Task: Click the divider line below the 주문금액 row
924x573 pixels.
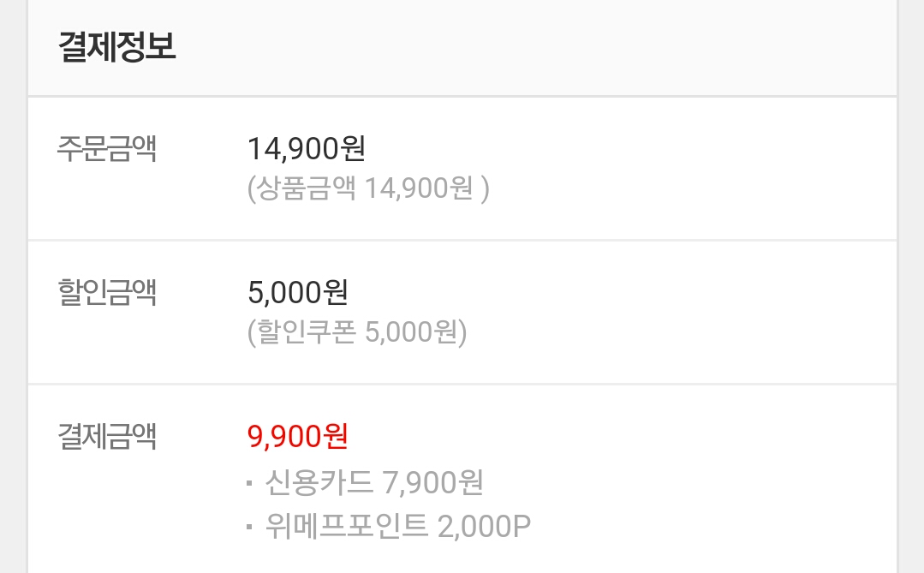Action: (x=462, y=241)
